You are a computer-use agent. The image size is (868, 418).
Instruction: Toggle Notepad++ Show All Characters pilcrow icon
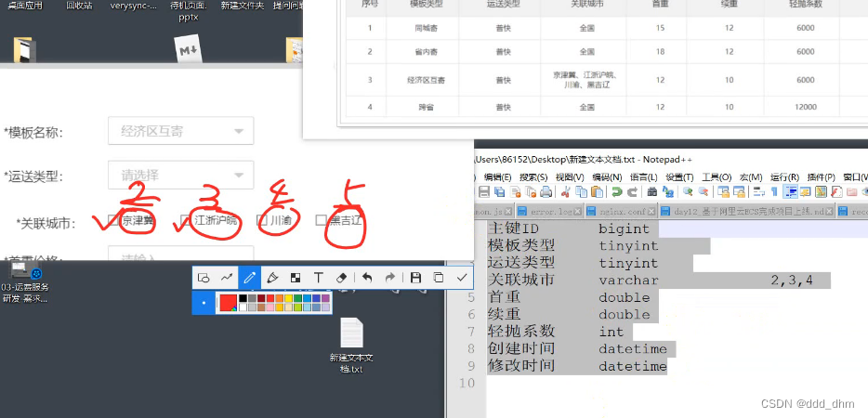click(774, 191)
